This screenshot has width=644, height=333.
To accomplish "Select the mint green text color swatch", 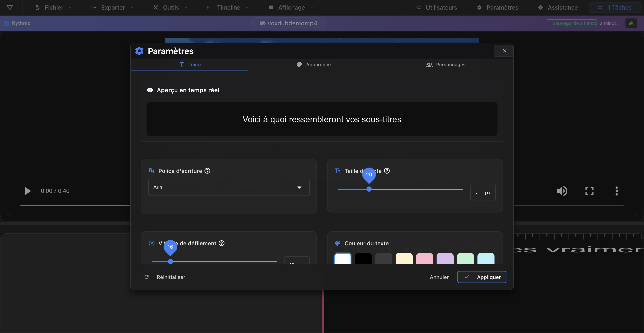I will tap(466, 258).
